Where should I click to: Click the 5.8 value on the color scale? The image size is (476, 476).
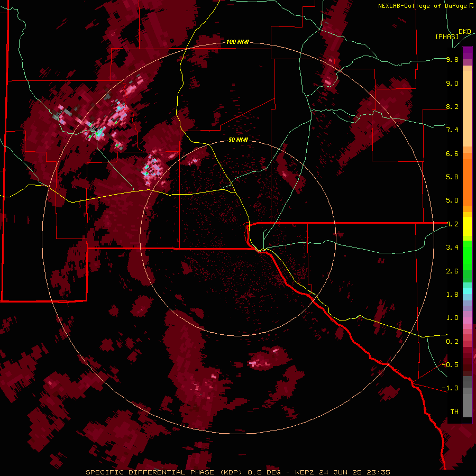coord(452,177)
